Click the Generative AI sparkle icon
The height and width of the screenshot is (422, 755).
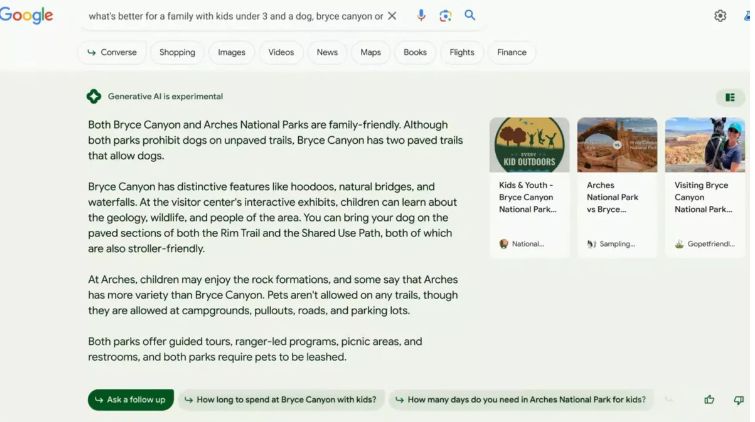click(x=94, y=96)
